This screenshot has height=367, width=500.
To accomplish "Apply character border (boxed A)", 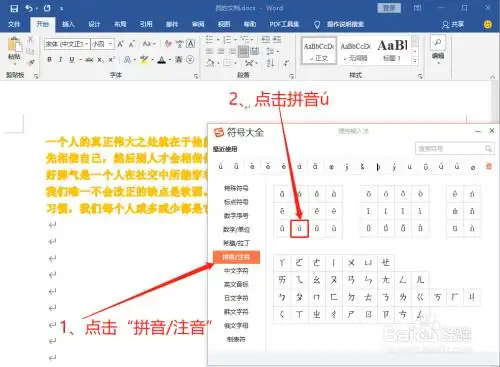I will [x=190, y=44].
